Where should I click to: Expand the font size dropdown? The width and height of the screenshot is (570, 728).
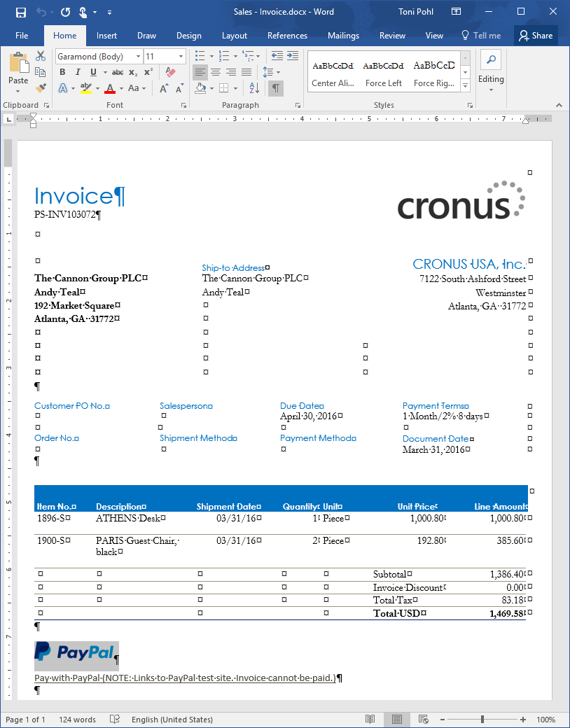click(x=181, y=57)
